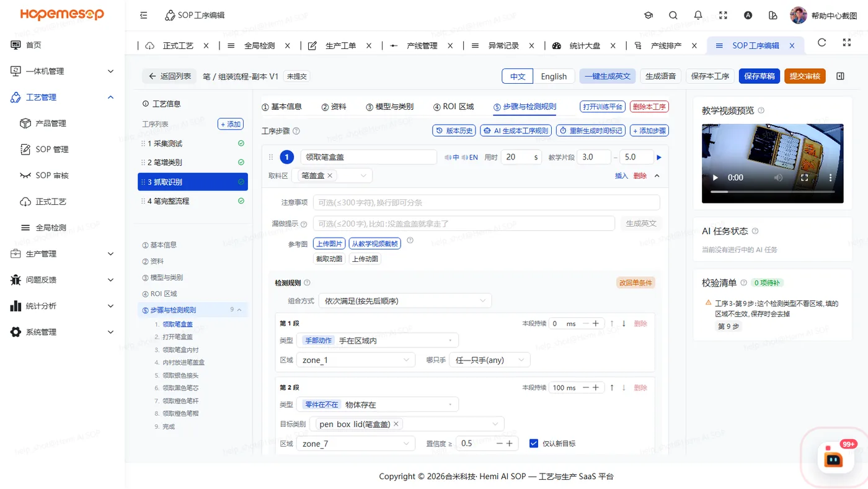This screenshot has width=868, height=489.
Task: Switch to the ④ ROI 区域 tab
Action: (454, 107)
